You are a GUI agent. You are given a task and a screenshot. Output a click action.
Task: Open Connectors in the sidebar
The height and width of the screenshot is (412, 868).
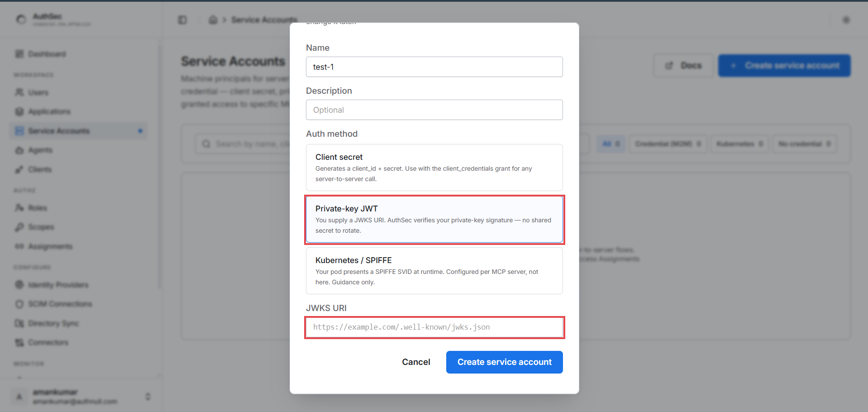point(78,342)
